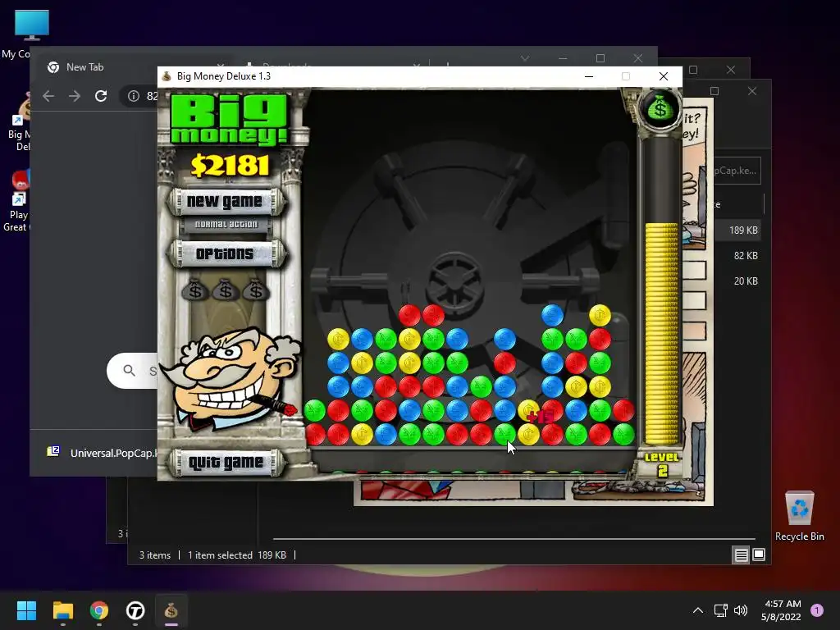
Task: Click the volume speaker tray icon
Action: 741,610
